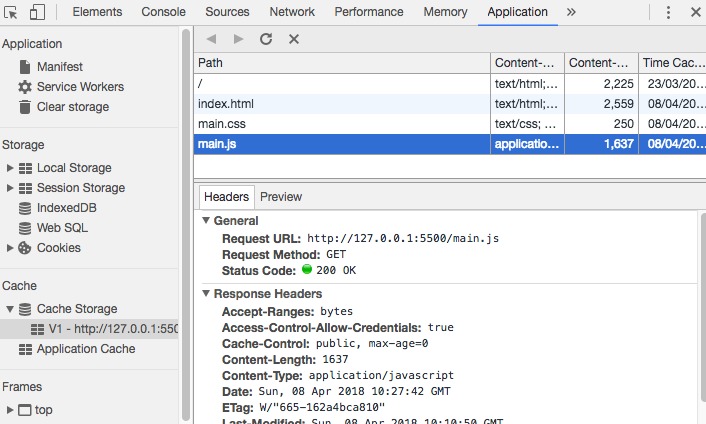Select the top frame item
The height and width of the screenshot is (424, 706).
click(35, 410)
